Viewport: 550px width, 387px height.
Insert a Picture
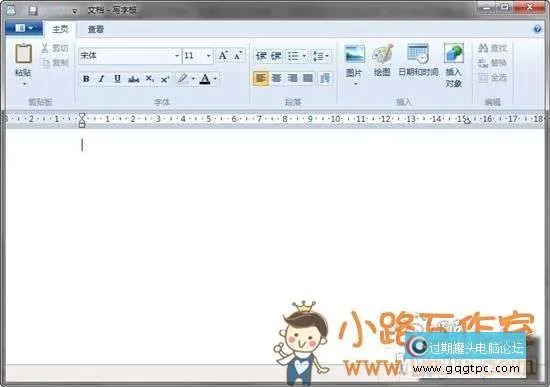click(x=354, y=60)
